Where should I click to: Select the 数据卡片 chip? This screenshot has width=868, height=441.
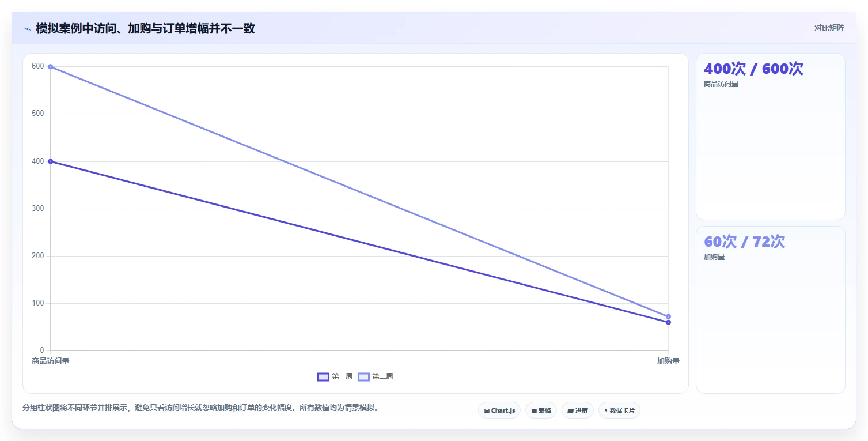(x=619, y=410)
